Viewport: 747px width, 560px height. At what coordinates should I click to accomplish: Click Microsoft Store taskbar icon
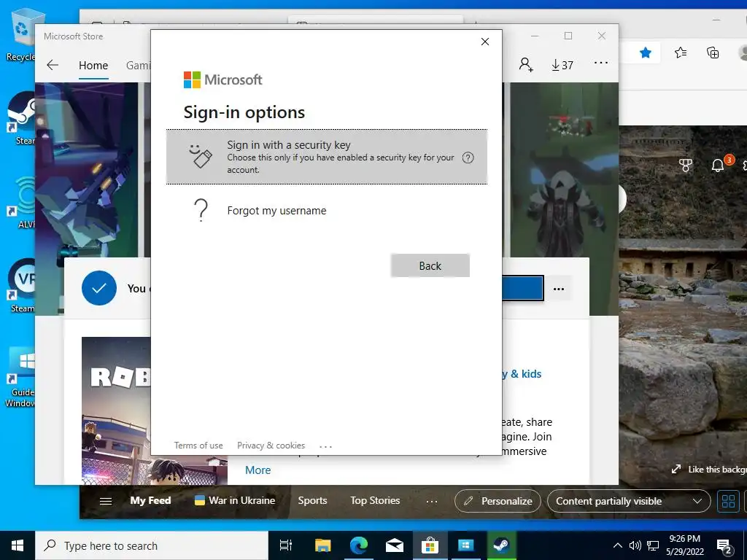pos(430,545)
